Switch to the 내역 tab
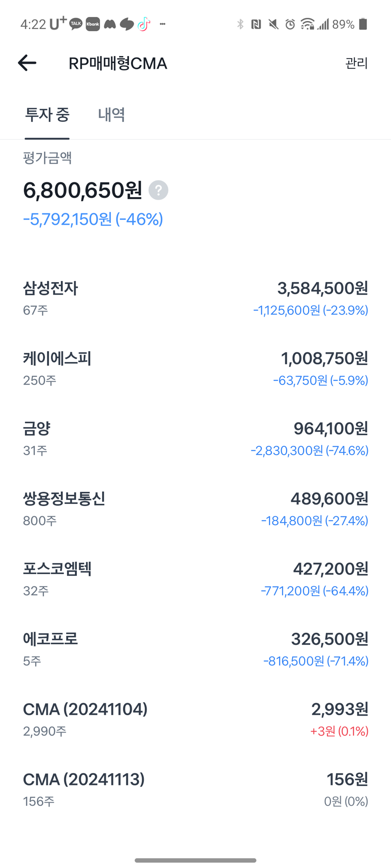Viewport: 391px width, 868px height. click(111, 115)
